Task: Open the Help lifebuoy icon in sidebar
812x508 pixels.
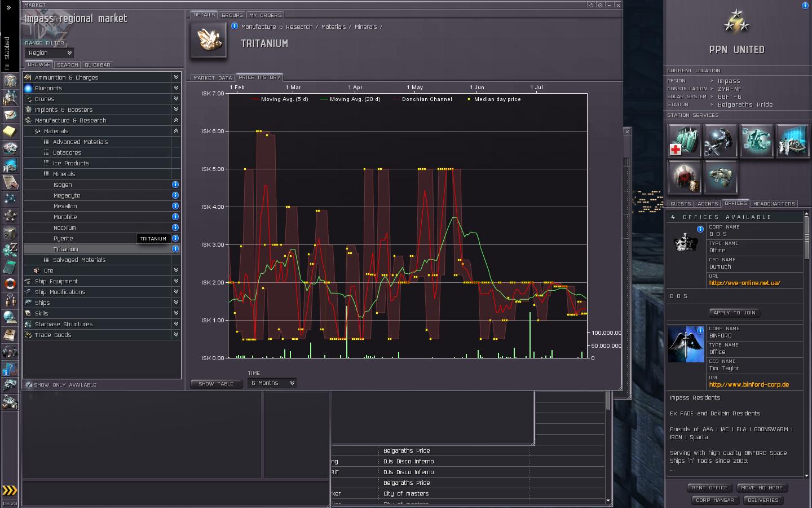Action: [10, 283]
